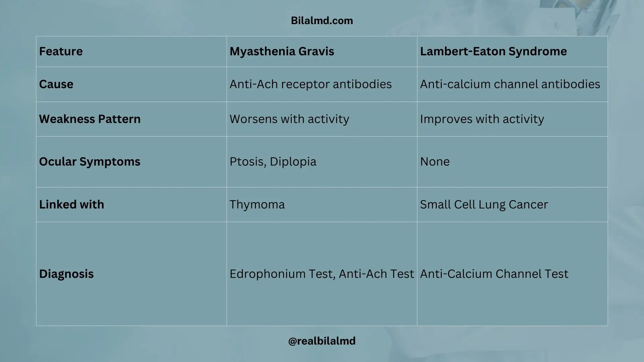Select the Diagnosis row label
Viewport: 644px width, 362px height.
[x=66, y=274]
